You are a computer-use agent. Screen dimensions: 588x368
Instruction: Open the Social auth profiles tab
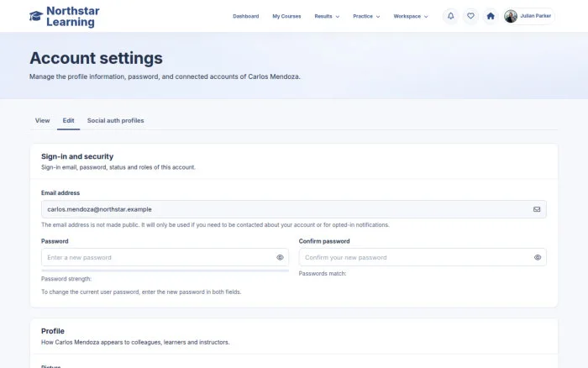tap(116, 120)
